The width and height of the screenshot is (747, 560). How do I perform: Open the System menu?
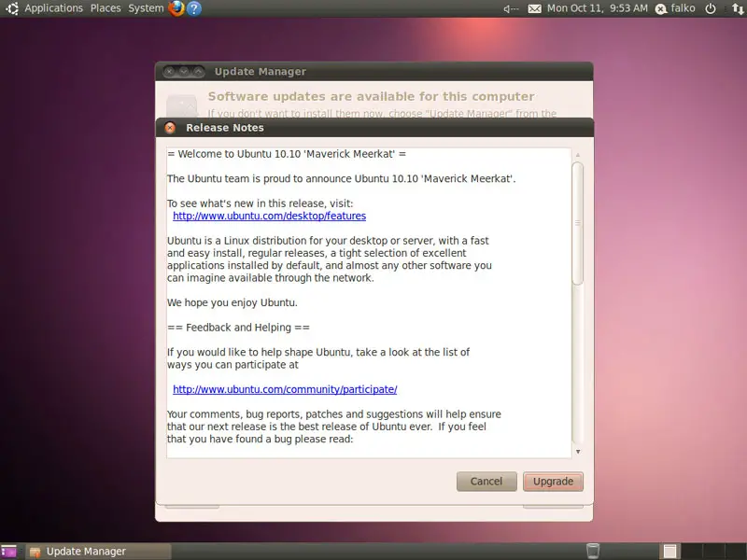pos(146,8)
